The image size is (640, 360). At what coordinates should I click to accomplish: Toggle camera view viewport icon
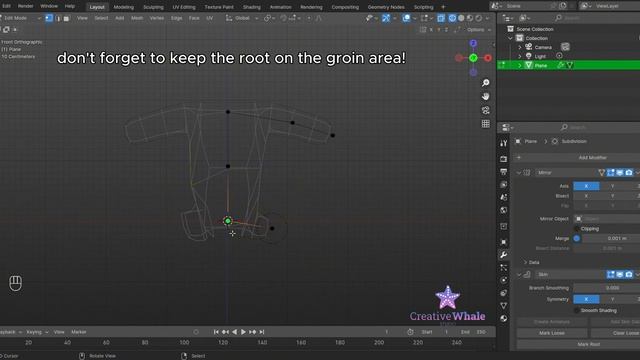click(485, 110)
